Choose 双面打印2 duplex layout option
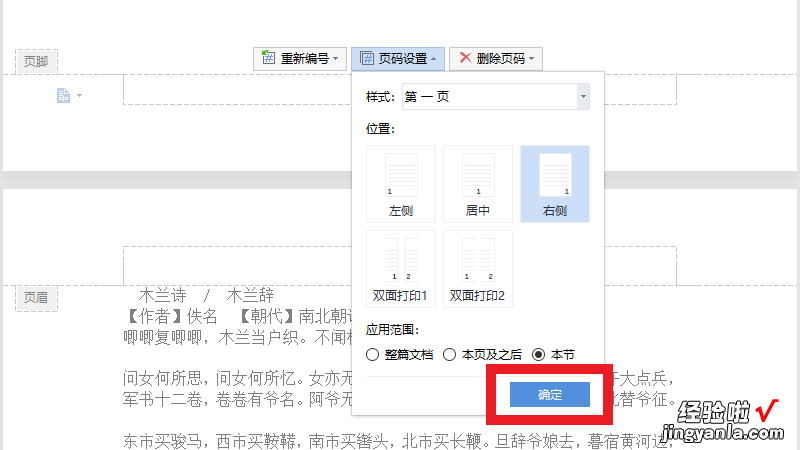The width and height of the screenshot is (800, 450). [x=478, y=269]
